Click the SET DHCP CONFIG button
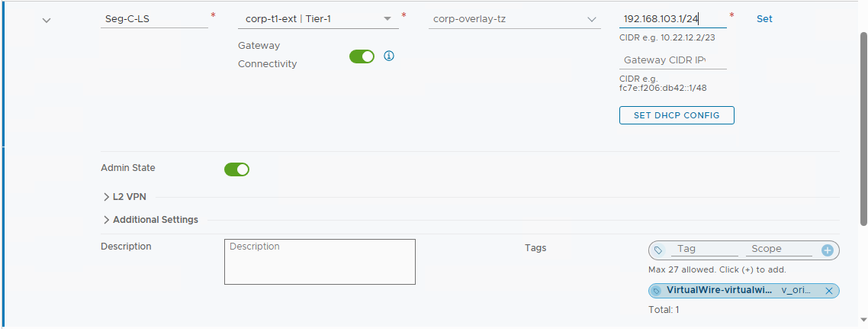The width and height of the screenshot is (868, 329). pos(677,115)
